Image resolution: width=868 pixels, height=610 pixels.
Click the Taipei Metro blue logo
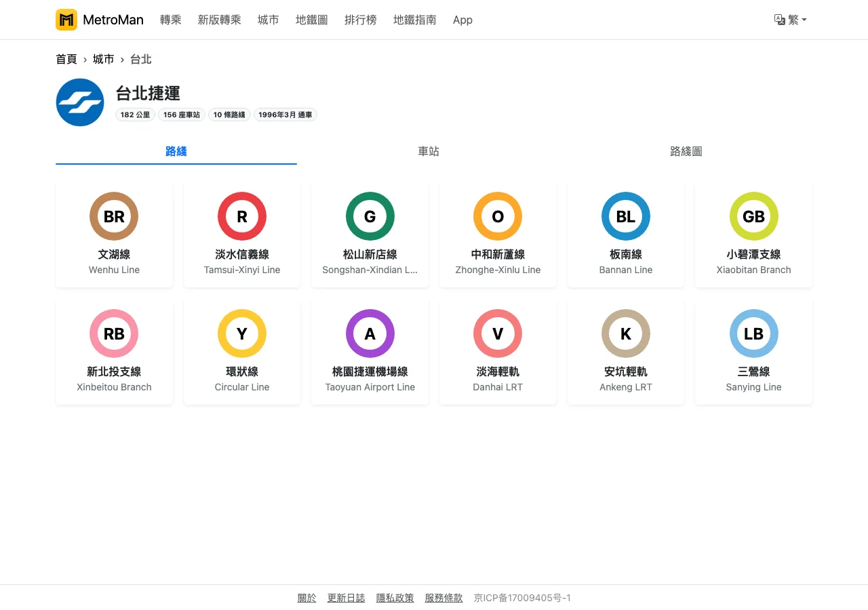[80, 102]
